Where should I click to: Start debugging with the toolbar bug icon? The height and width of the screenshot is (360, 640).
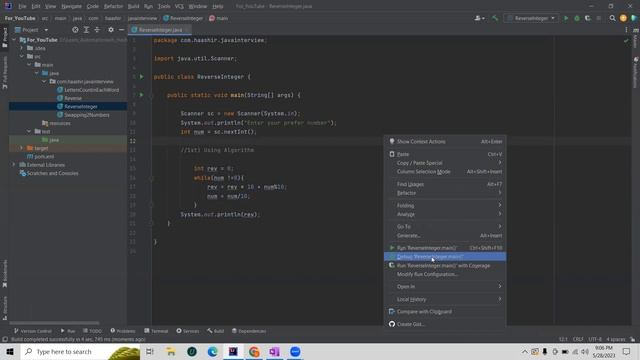[577, 18]
